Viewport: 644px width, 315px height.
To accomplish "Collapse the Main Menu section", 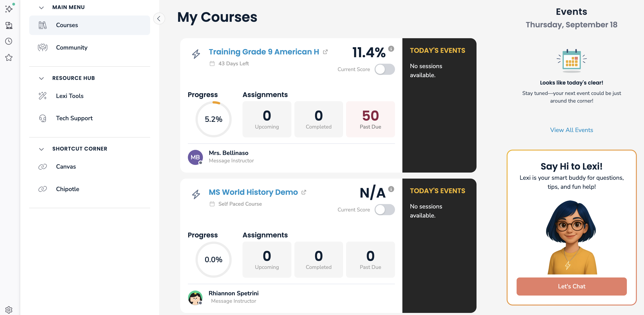I will click(41, 7).
